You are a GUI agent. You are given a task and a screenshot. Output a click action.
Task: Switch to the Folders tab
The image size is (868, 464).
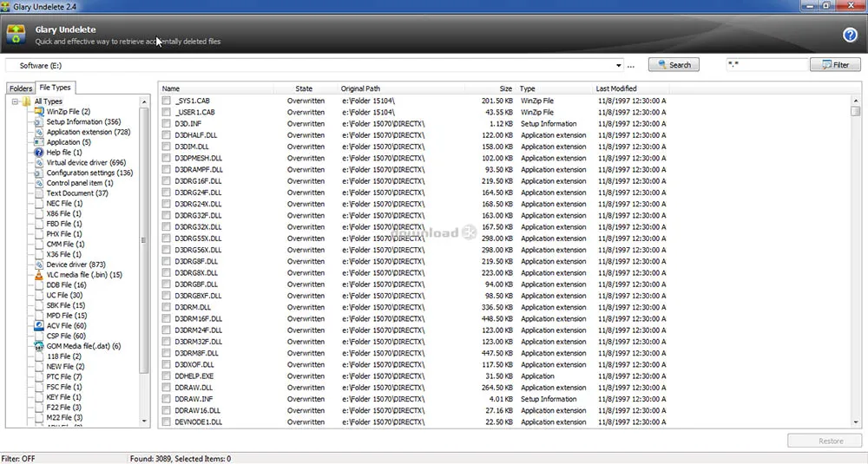pos(21,88)
